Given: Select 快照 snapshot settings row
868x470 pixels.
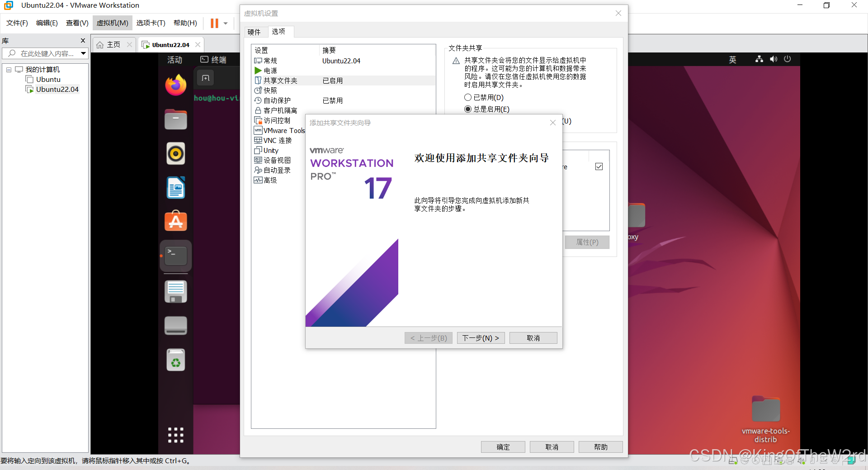Looking at the screenshot, I should pyautogui.click(x=344, y=90).
